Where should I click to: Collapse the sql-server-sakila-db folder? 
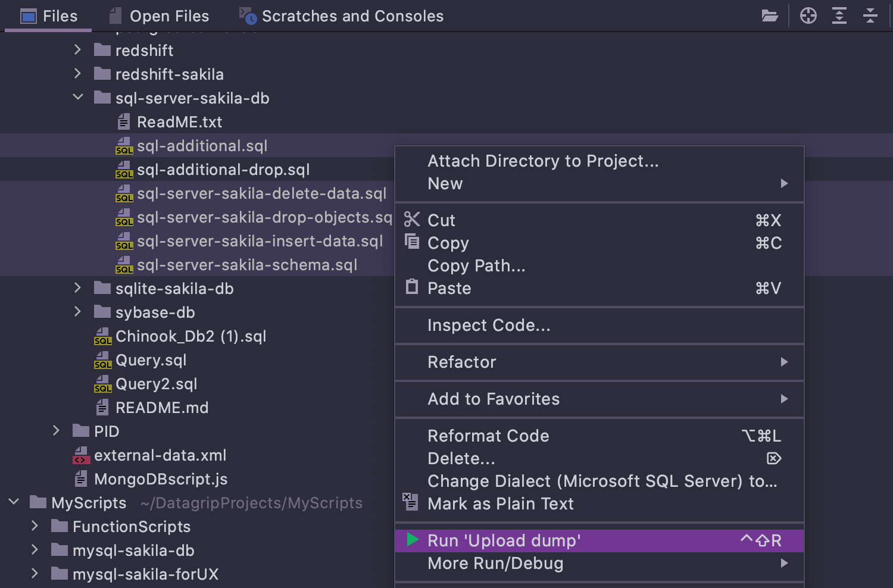pos(77,97)
